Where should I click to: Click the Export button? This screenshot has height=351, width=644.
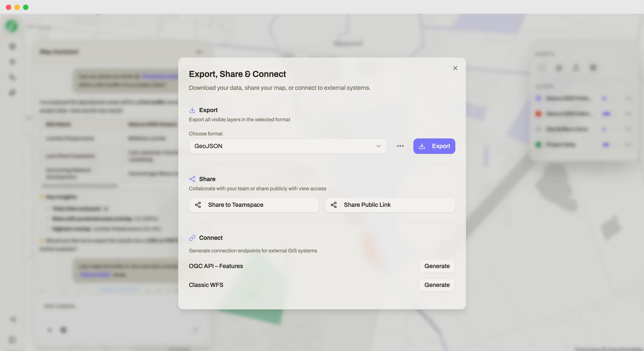(434, 146)
